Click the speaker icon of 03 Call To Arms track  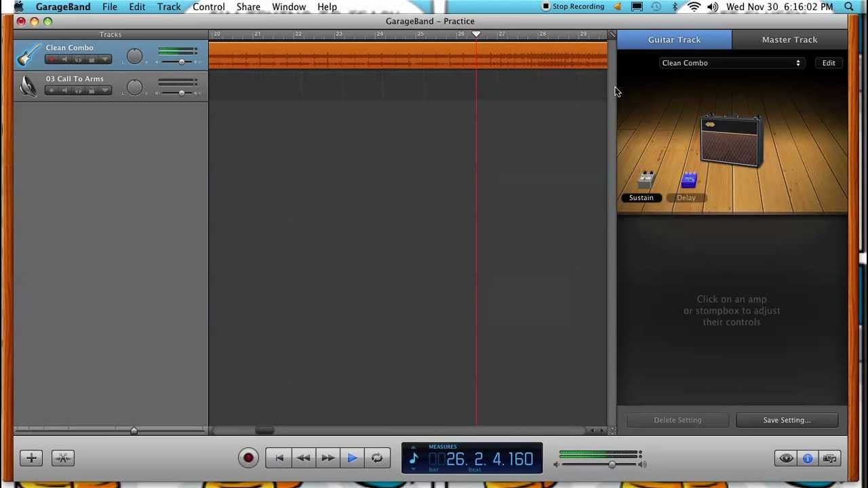click(x=28, y=86)
